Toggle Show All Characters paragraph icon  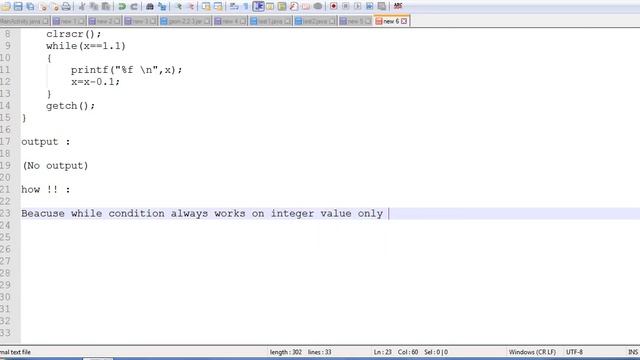coord(246,7)
